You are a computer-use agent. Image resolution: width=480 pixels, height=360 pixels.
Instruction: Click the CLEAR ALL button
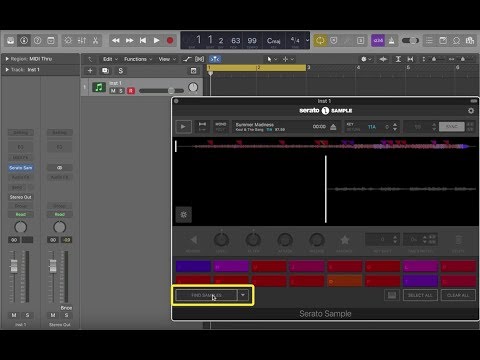point(458,295)
